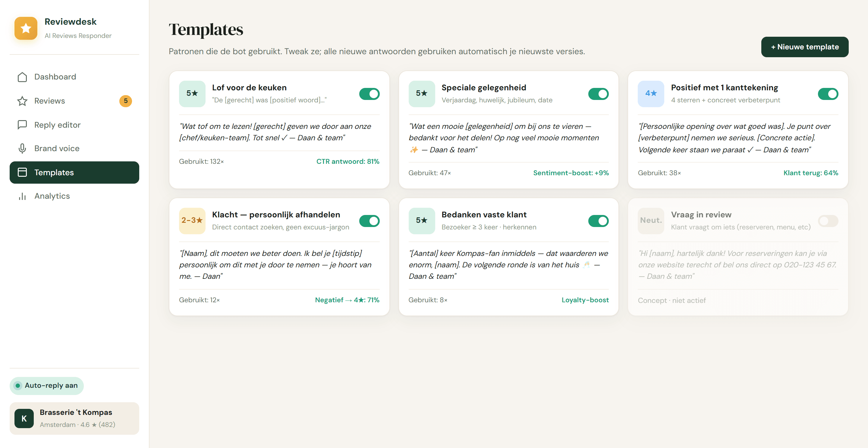Image resolution: width=868 pixels, height=448 pixels.
Task: Click the 'Loyalty-boost' label
Action: pos(585,300)
